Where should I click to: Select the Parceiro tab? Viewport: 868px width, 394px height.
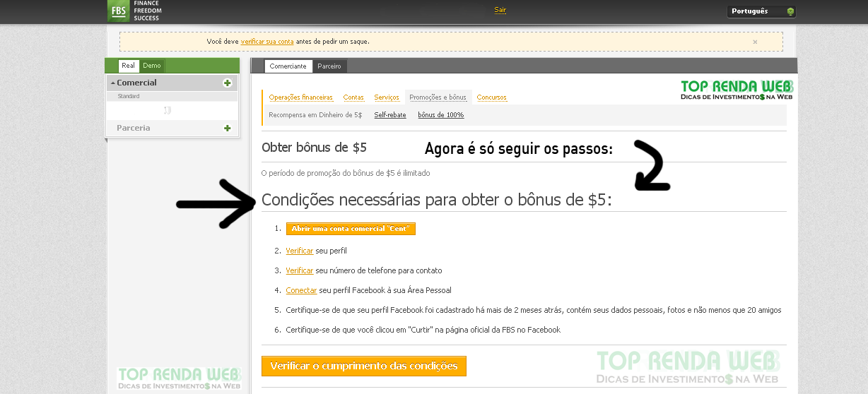pos(329,66)
